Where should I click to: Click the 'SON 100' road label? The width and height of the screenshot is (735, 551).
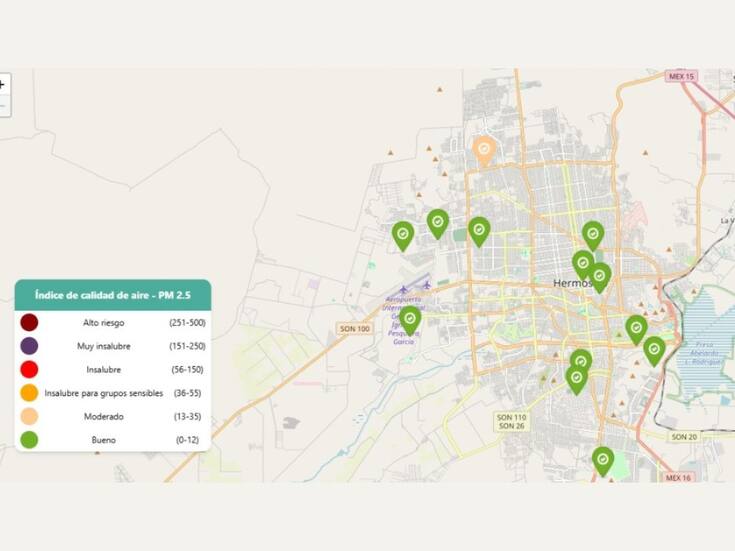354,329
